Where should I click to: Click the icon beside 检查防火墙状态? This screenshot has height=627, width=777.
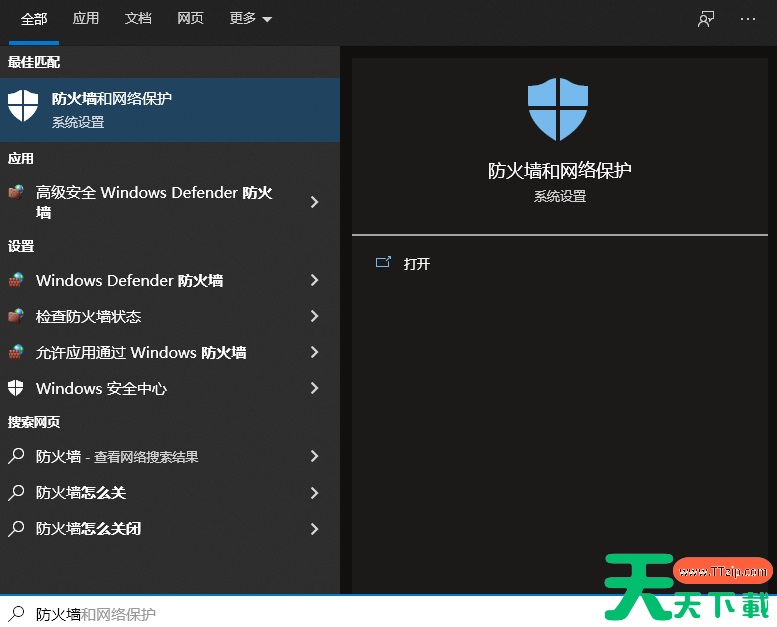pyautogui.click(x=16, y=316)
